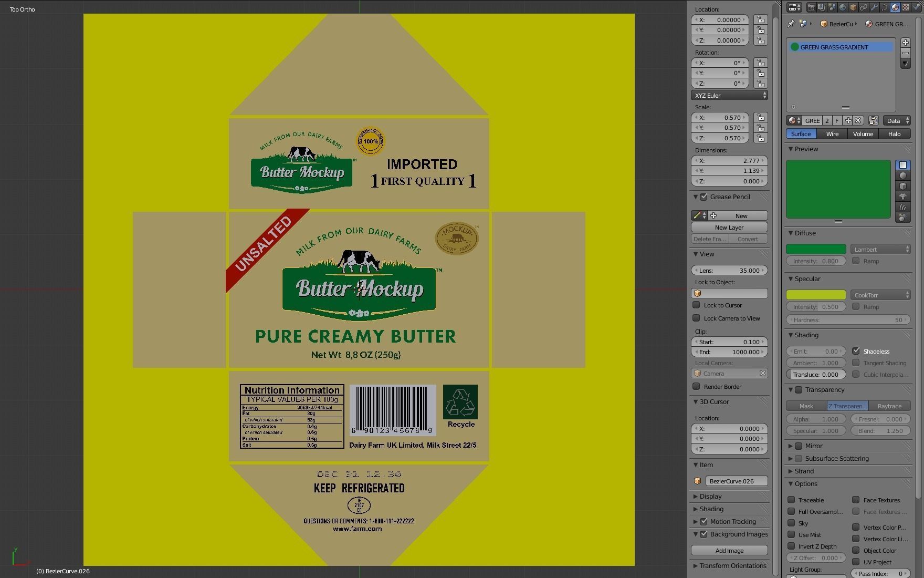Clear the Local Camera field with X
This screenshot has width=924, height=578.
point(762,373)
